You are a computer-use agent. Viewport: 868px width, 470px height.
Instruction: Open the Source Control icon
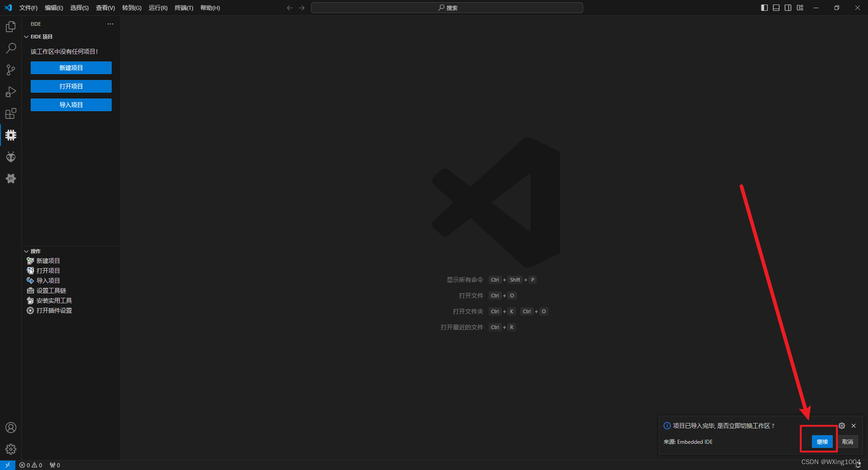[10, 70]
